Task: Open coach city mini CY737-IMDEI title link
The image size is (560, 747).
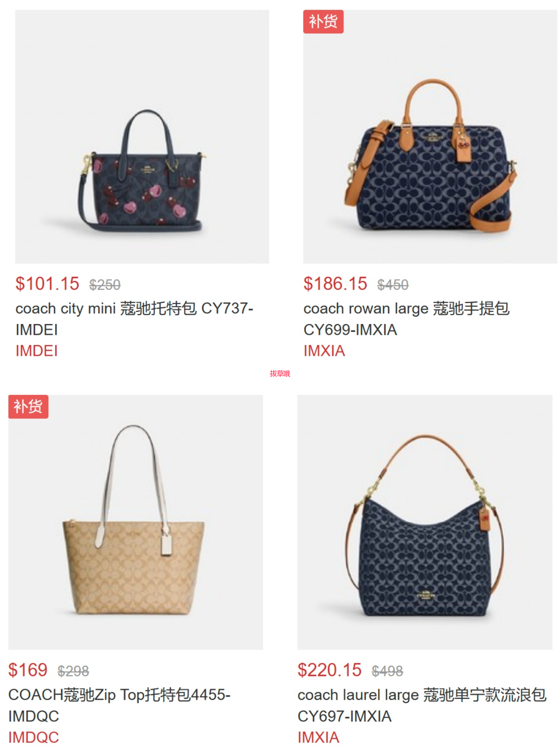Action: [134, 319]
